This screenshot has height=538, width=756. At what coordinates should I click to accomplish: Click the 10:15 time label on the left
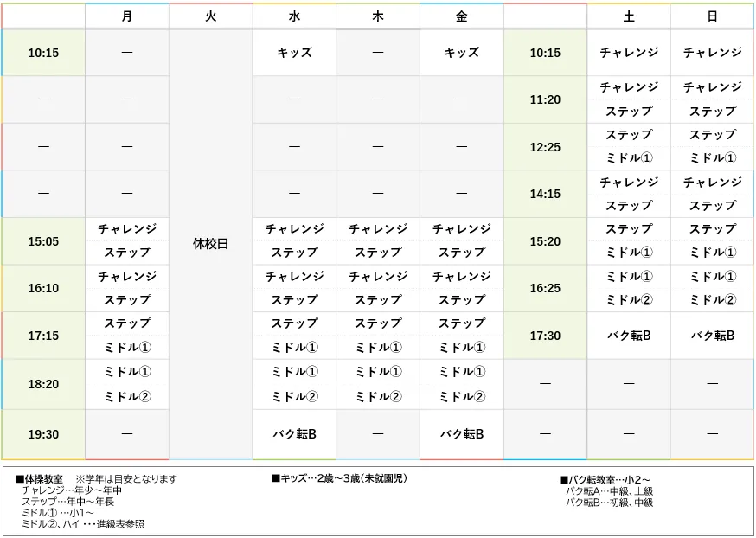44,52
